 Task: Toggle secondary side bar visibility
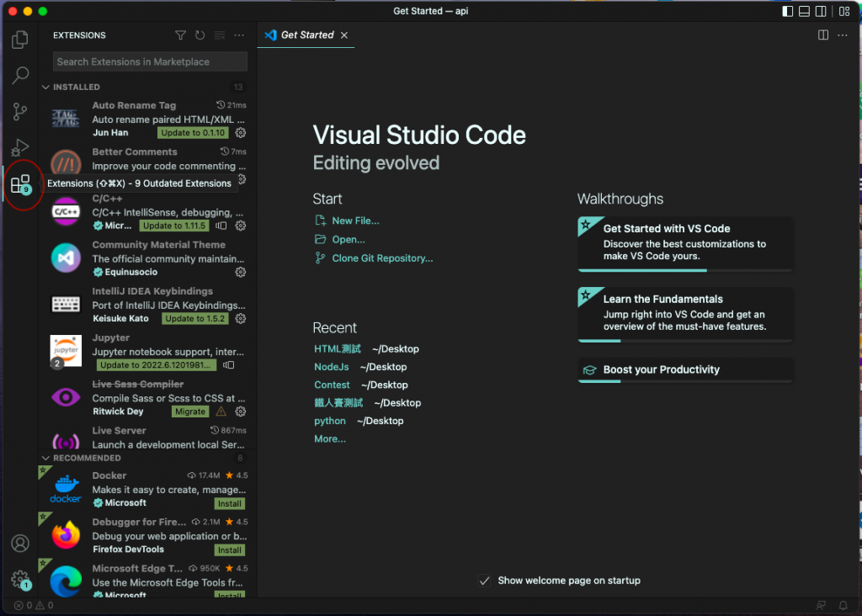(820, 11)
